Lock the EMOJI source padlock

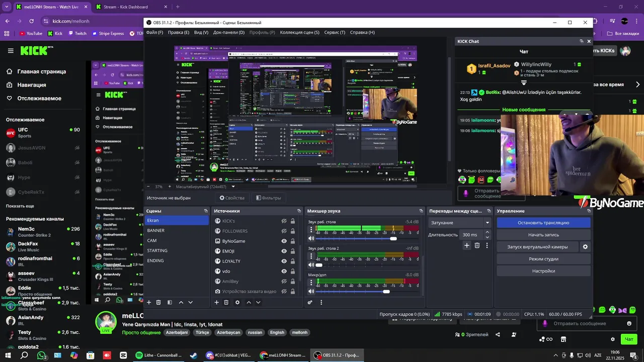click(x=292, y=251)
